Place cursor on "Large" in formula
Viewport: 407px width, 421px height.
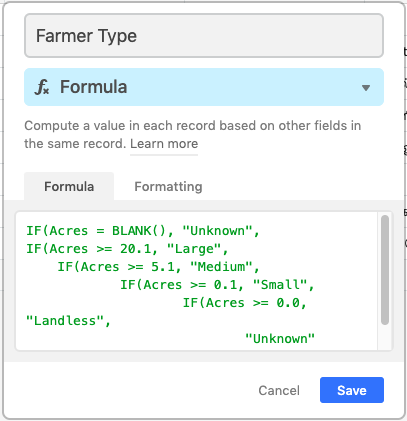pos(194,249)
